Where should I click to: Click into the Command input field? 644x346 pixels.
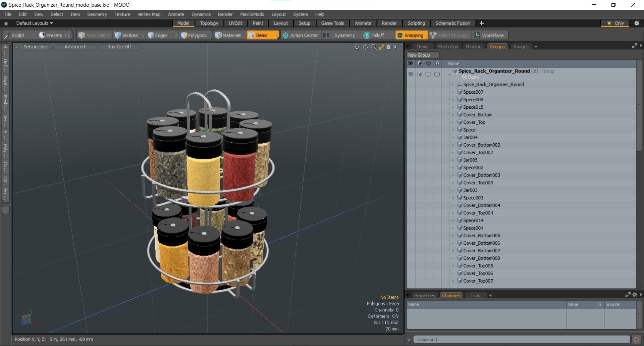(x=521, y=340)
